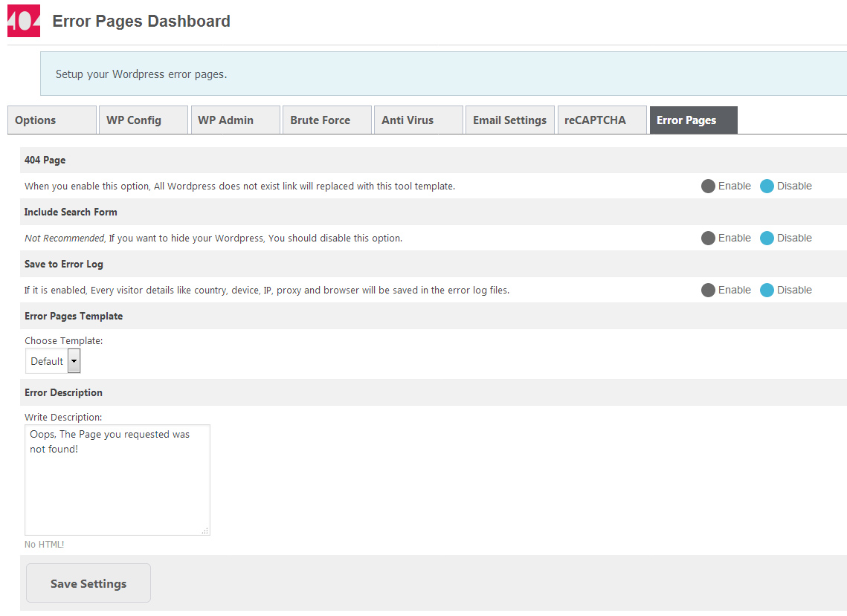Switch to the reCAPTCHA tab
This screenshot has height=616, width=847.
pos(602,120)
